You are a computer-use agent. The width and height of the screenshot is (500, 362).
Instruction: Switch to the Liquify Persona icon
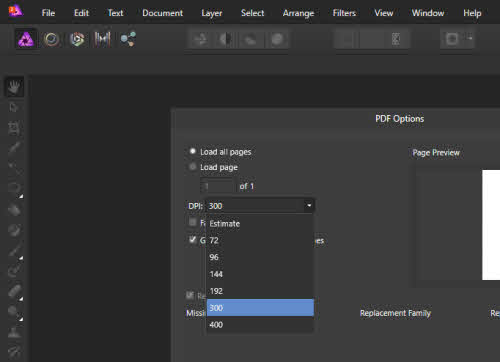pyautogui.click(x=51, y=39)
